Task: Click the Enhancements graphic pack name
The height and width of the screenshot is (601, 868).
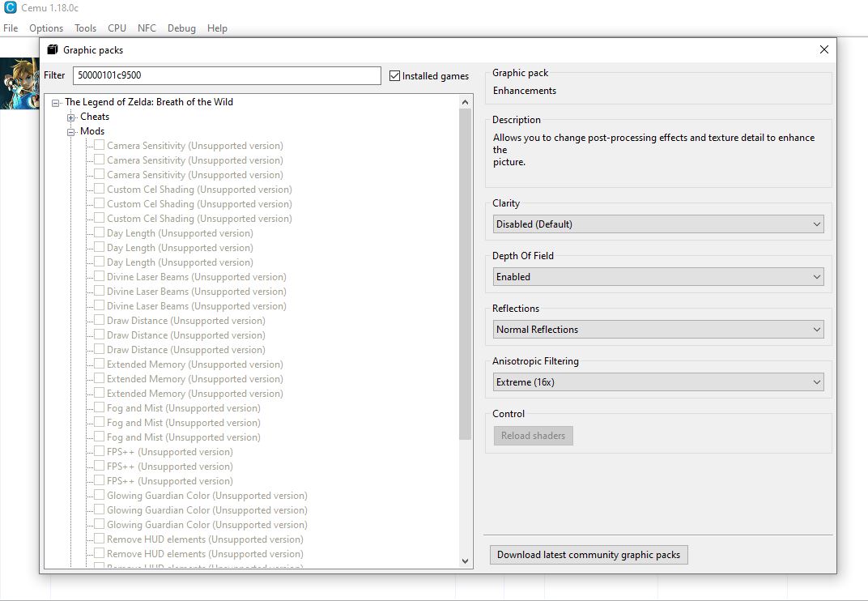Action: [525, 91]
